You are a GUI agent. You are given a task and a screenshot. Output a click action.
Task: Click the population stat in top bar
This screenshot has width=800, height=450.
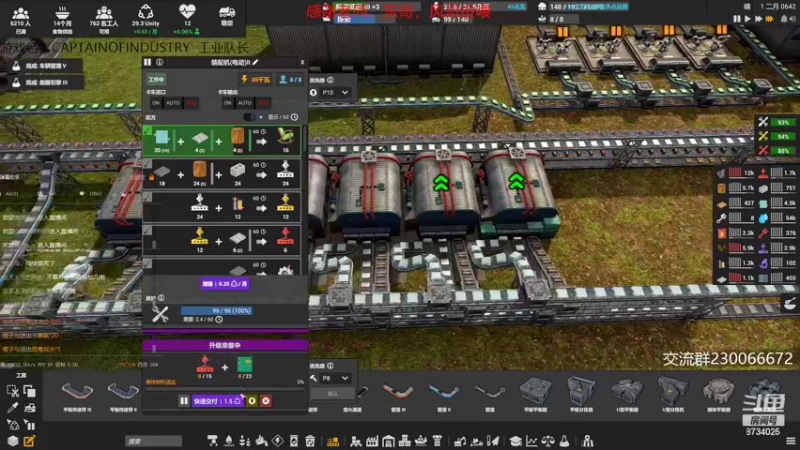pyautogui.click(x=20, y=19)
